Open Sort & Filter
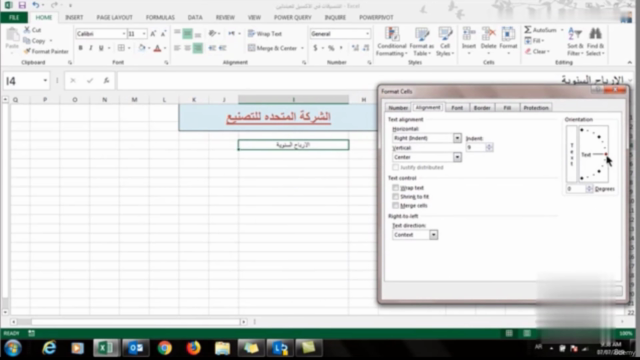 [575, 42]
